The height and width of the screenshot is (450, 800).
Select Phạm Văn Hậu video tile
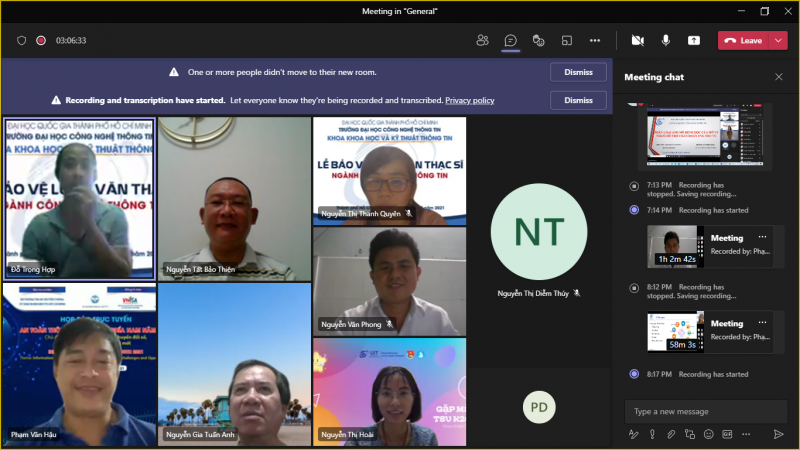[x=79, y=364]
